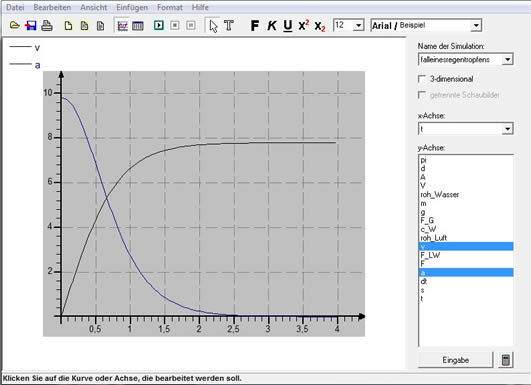
Task: Toggle italic formatting K
Action: (272, 26)
